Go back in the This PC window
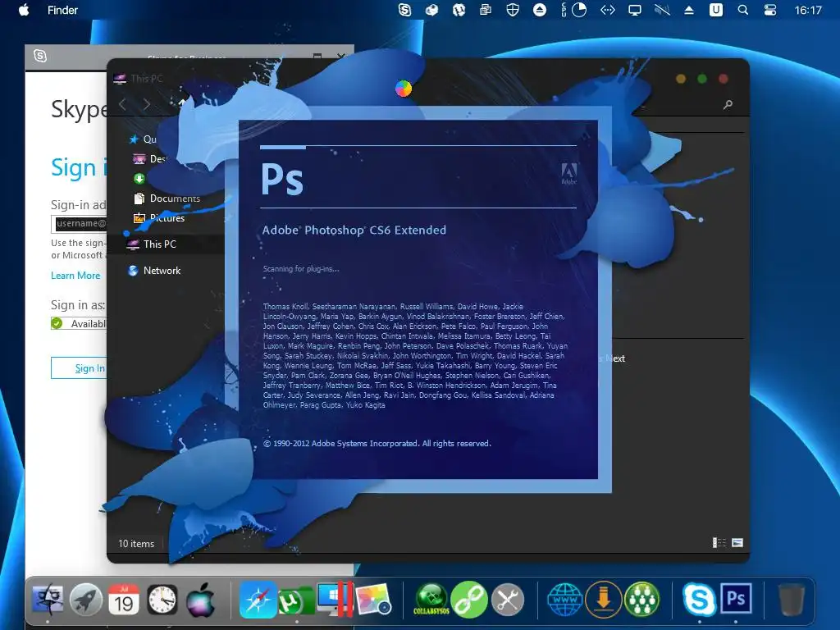Viewport: 840px width, 630px height. tap(123, 104)
